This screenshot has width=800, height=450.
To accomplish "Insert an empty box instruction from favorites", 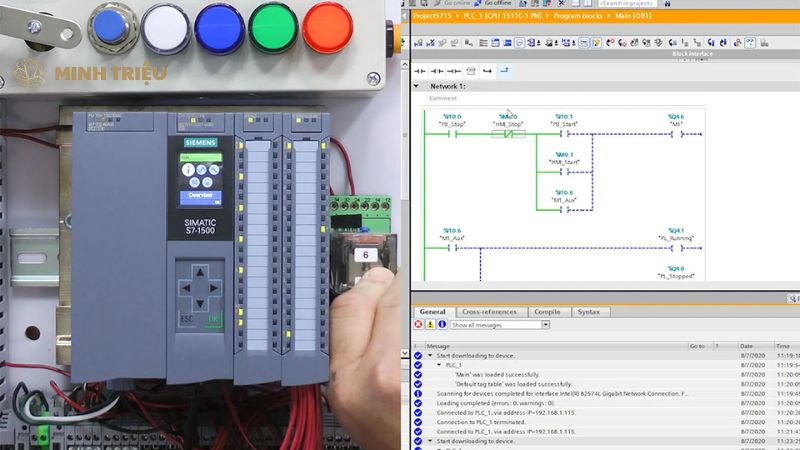I will point(470,71).
